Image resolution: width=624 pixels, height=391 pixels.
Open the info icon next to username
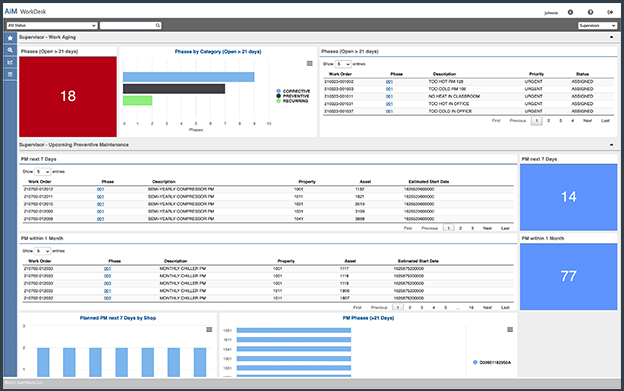tap(570, 12)
